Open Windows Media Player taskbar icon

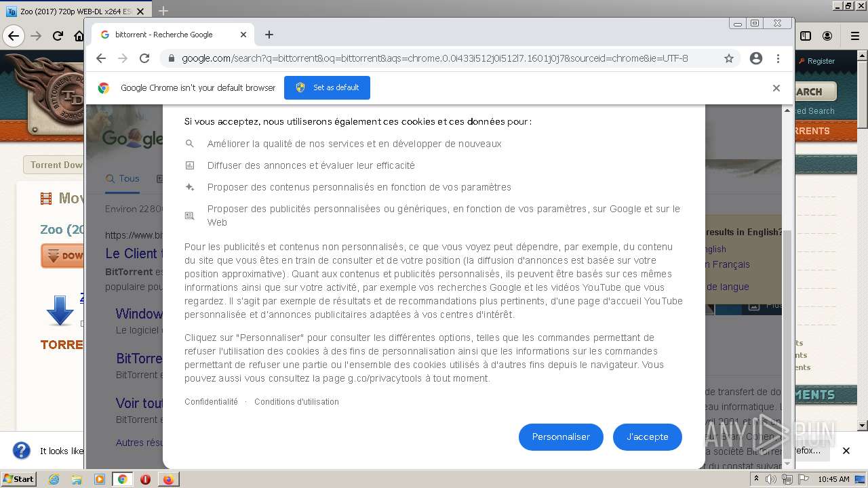click(x=100, y=479)
